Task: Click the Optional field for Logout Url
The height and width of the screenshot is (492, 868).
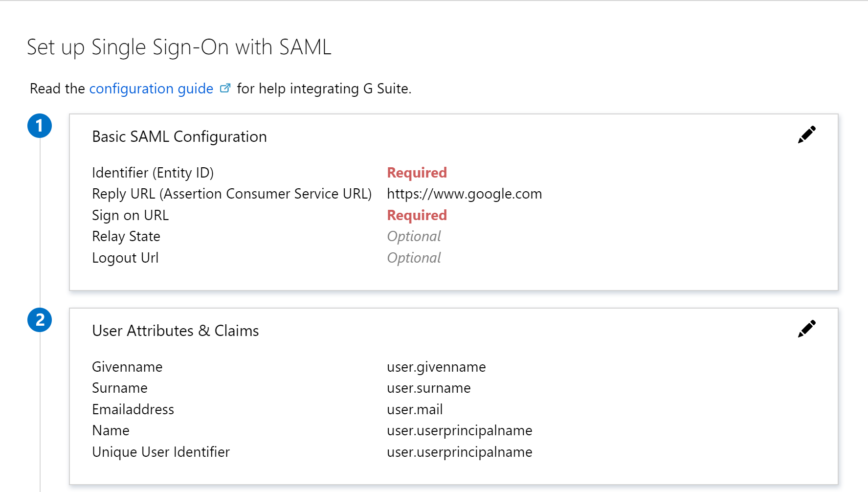Action: tap(414, 258)
